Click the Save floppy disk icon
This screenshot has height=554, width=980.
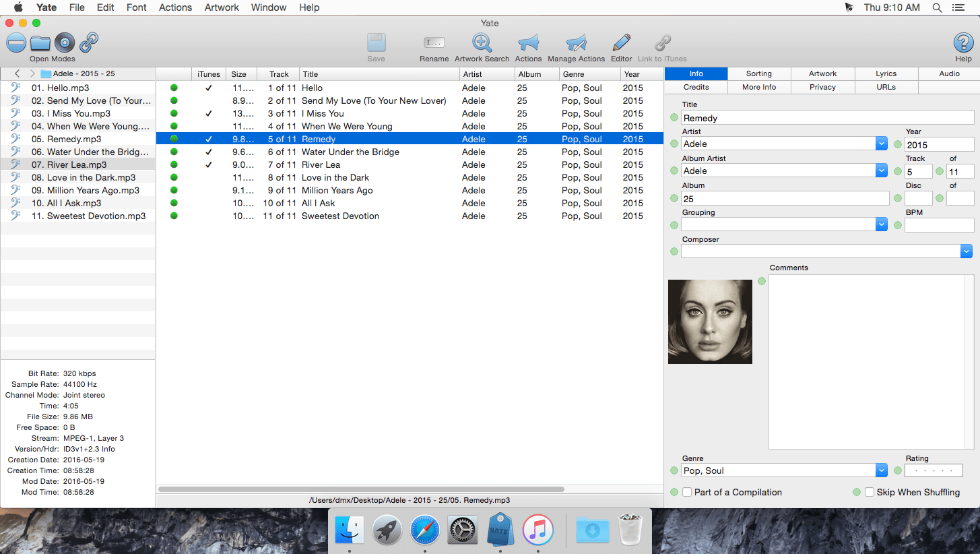coord(377,42)
